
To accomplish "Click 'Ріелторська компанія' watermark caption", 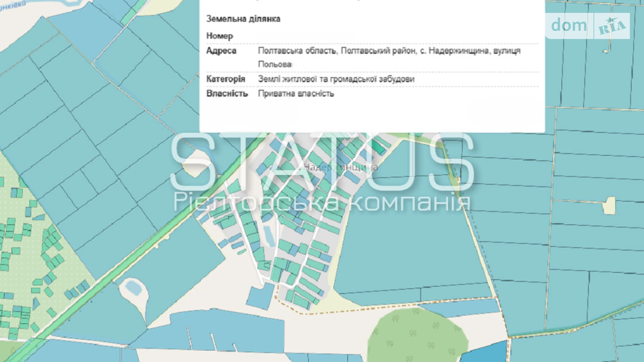I will click(x=322, y=202).
